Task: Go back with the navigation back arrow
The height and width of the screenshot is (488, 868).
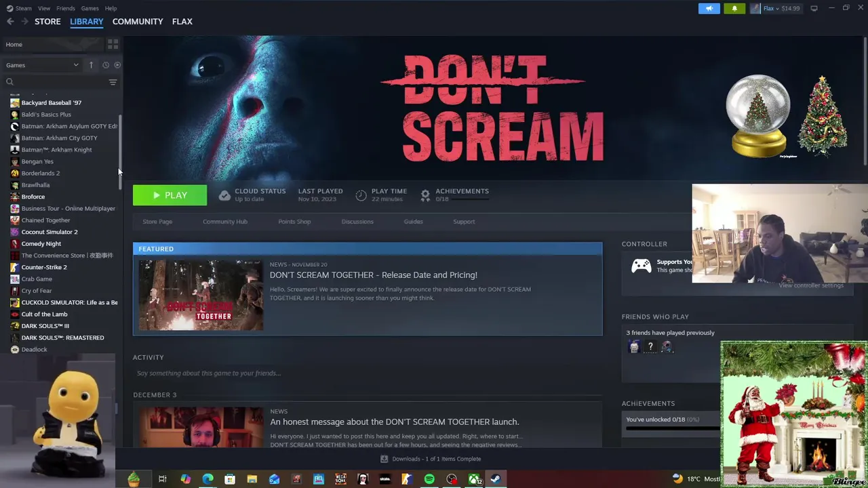Action: click(10, 22)
